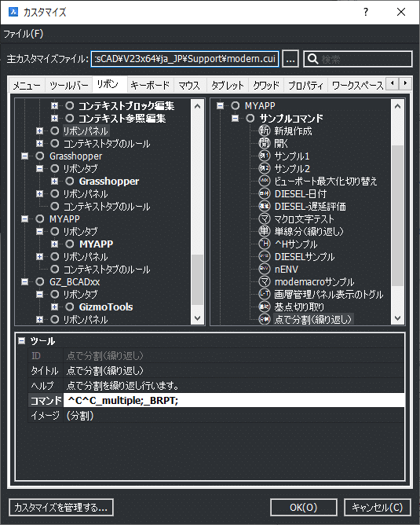This screenshot has width=420, height=525.
Task: Click the icon beside modemacroサンプル
Action: point(265,281)
